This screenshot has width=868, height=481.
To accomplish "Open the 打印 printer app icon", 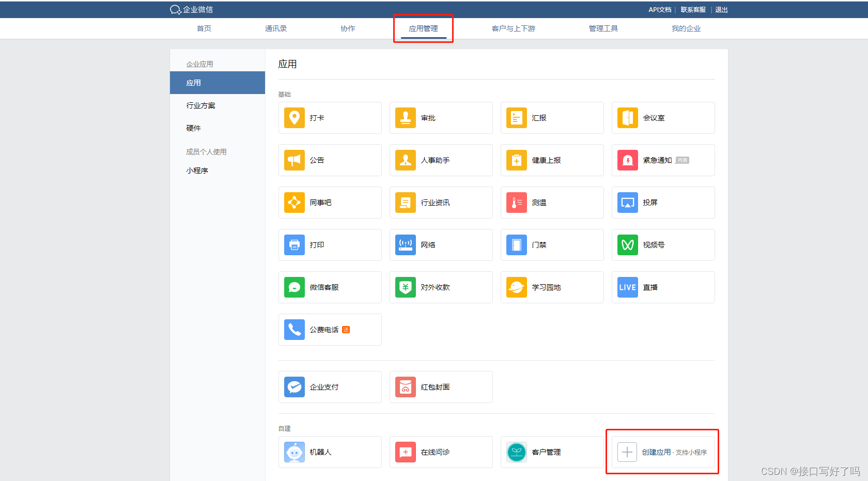I will coord(295,245).
